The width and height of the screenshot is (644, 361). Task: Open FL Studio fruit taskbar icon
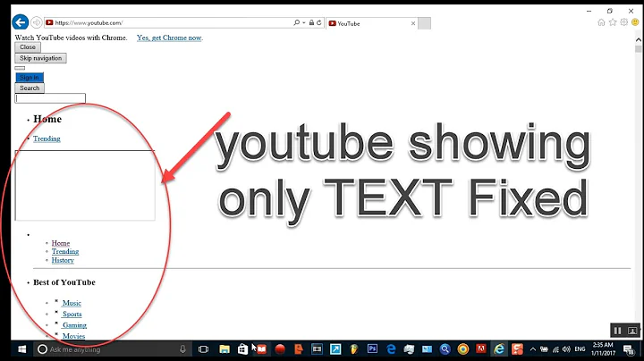point(354,349)
